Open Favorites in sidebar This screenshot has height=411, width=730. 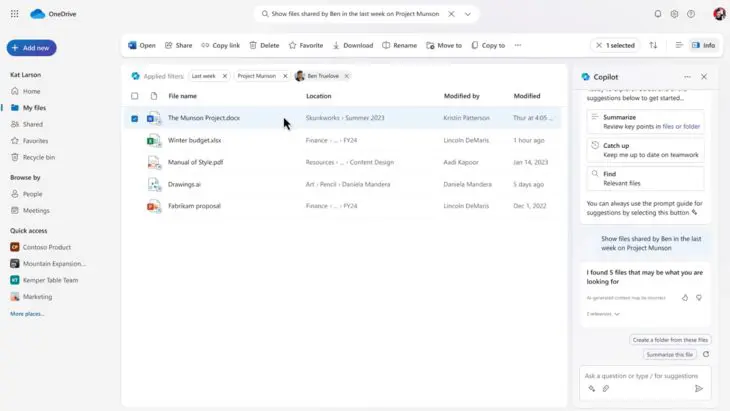35,141
